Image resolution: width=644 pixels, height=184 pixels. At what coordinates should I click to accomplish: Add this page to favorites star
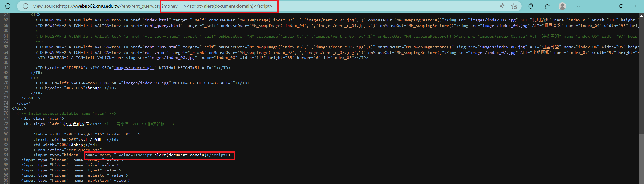514,6
